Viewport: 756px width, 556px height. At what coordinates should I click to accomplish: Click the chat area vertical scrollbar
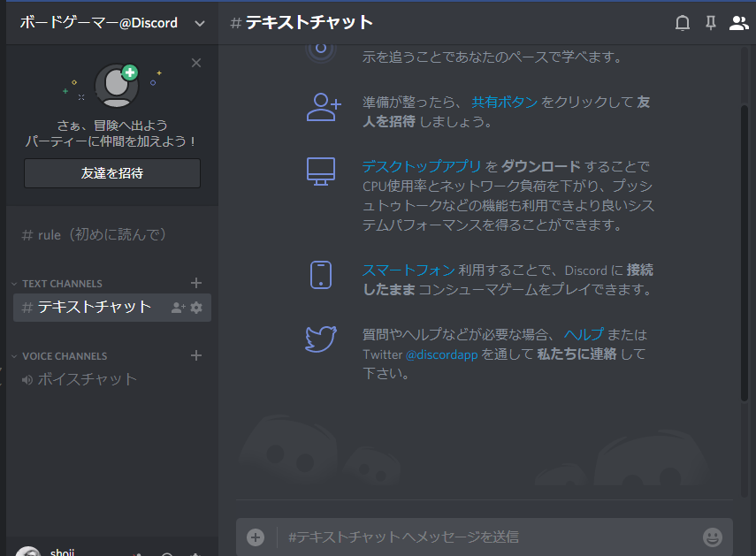pos(745,253)
